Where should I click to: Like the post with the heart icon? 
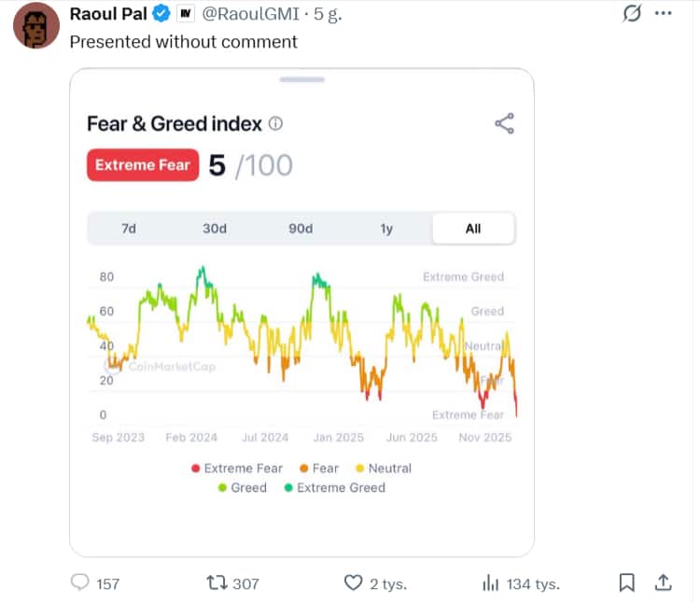(x=353, y=582)
